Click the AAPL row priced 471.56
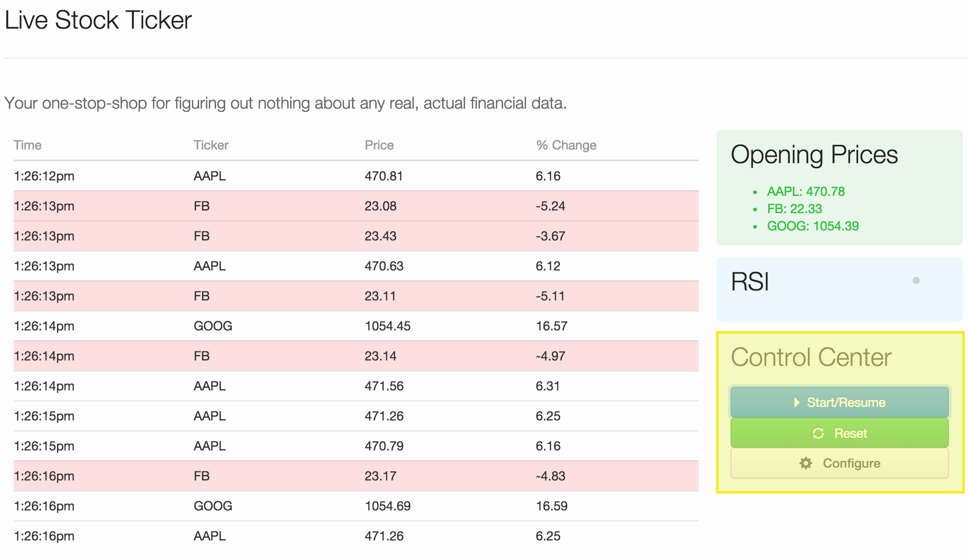 (356, 386)
